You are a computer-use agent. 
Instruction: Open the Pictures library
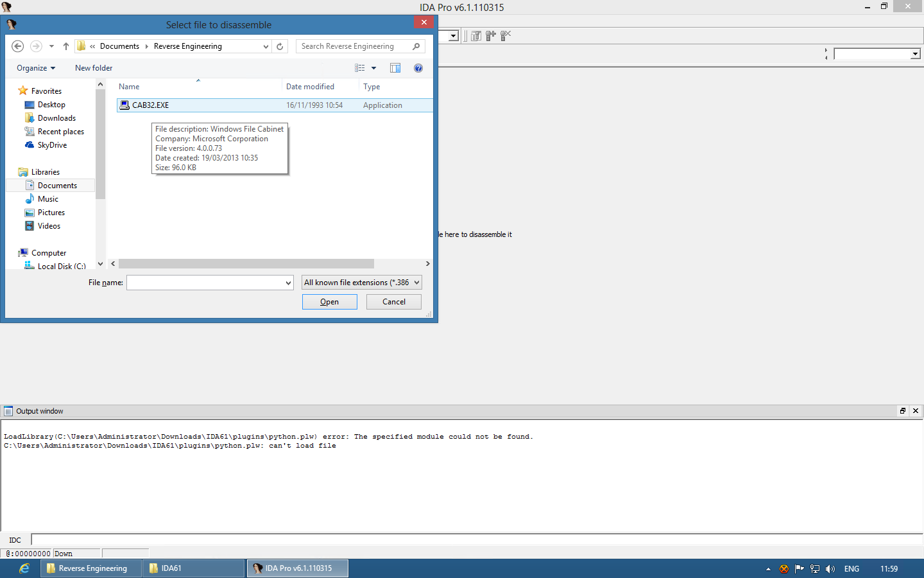(51, 213)
